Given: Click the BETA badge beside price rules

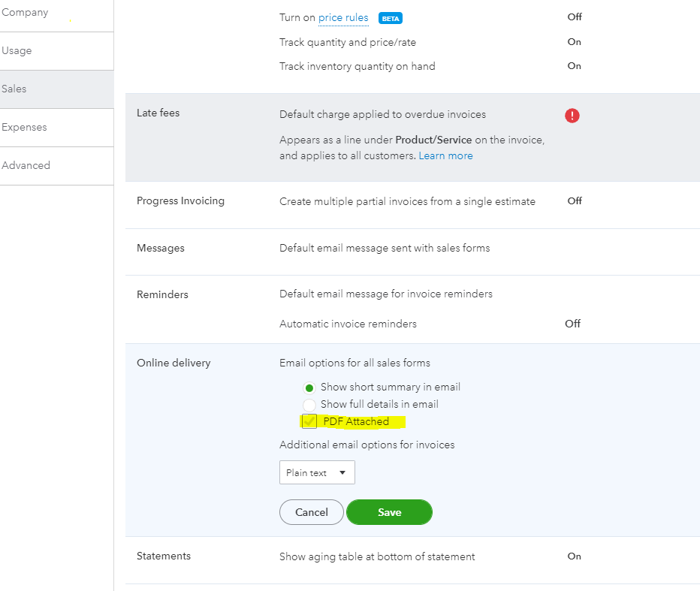Looking at the screenshot, I should (389, 18).
